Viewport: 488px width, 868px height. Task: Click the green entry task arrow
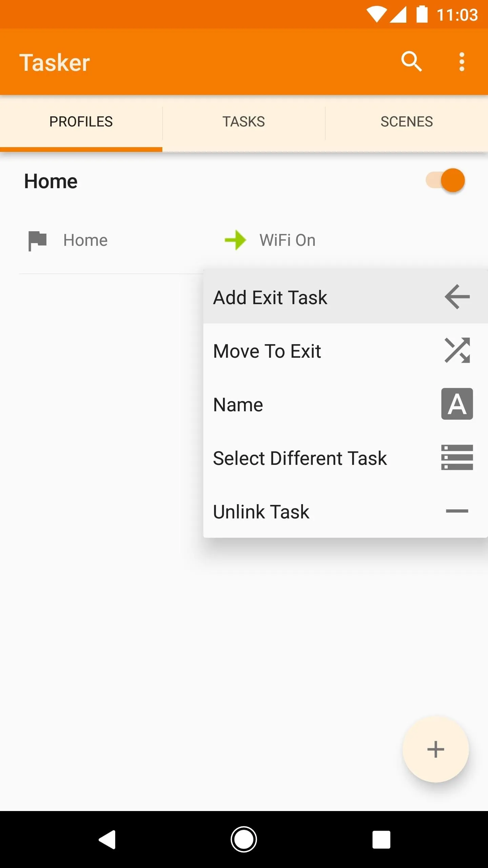coord(236,240)
